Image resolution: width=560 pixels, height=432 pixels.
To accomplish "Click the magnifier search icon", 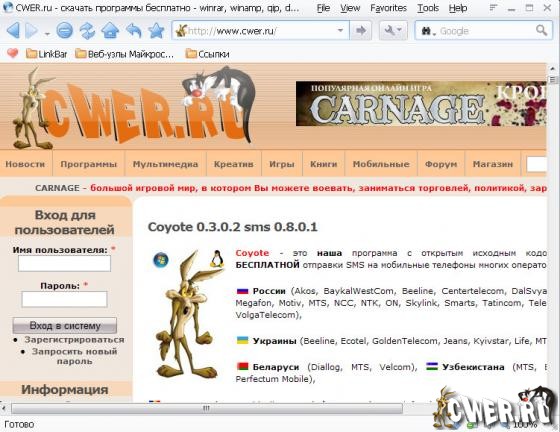I will point(542,31).
